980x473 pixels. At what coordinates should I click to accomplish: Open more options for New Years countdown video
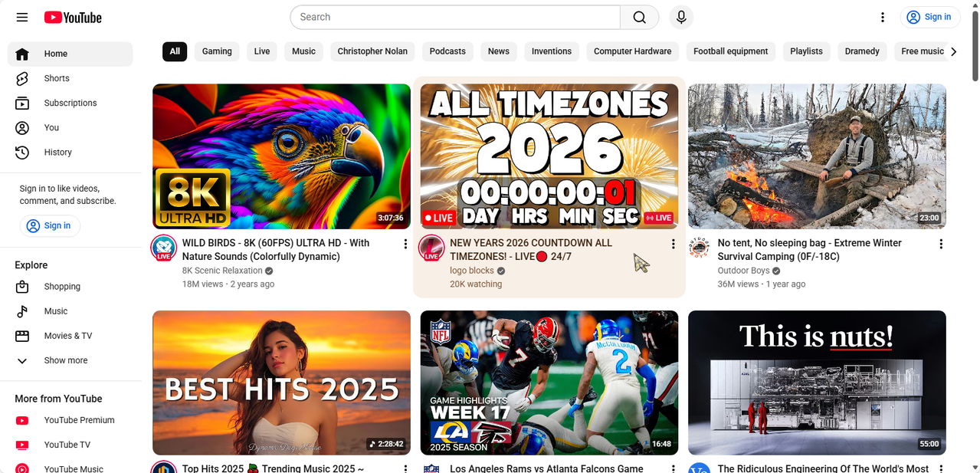674,244
